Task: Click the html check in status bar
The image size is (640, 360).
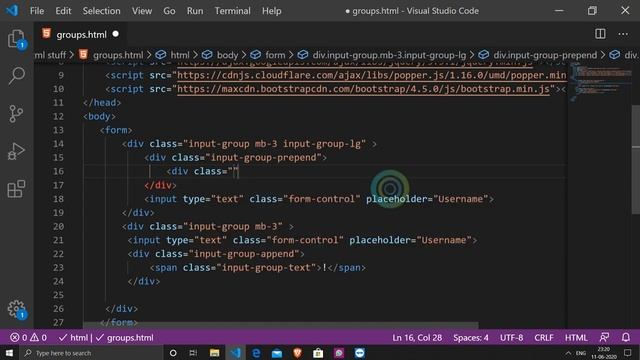Action: point(73,338)
